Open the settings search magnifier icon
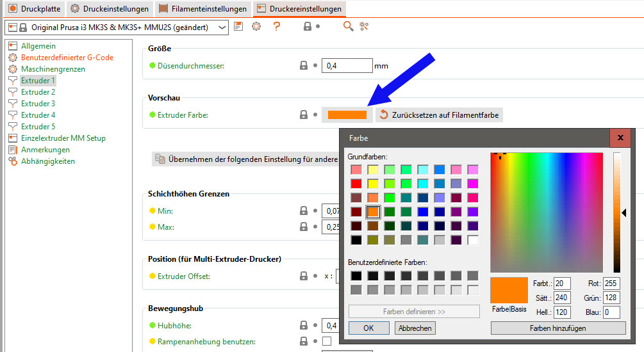The width and height of the screenshot is (644, 352). tap(348, 26)
